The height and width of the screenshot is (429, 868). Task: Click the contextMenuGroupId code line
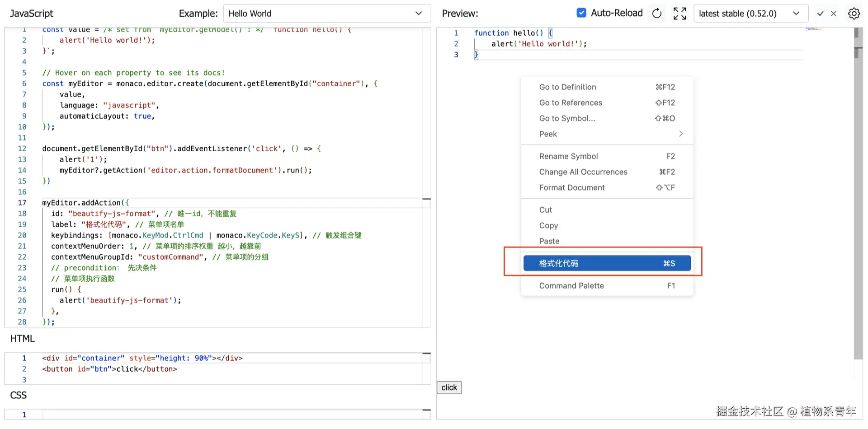tap(160, 257)
